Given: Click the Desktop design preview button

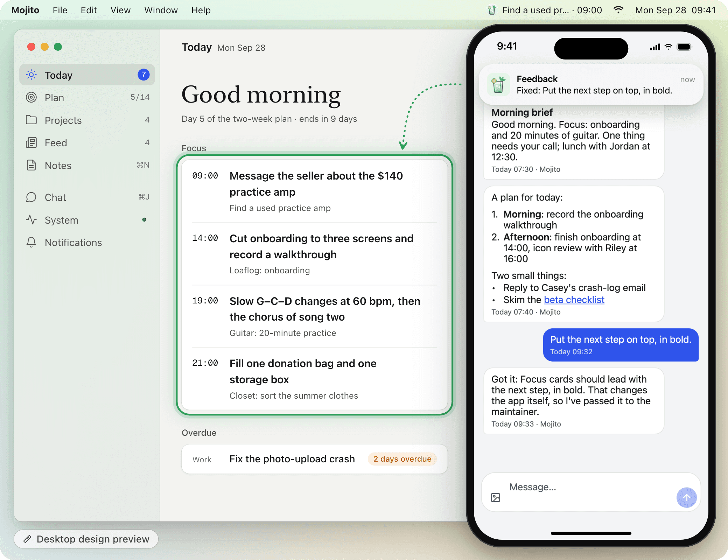Looking at the screenshot, I should click(86, 539).
